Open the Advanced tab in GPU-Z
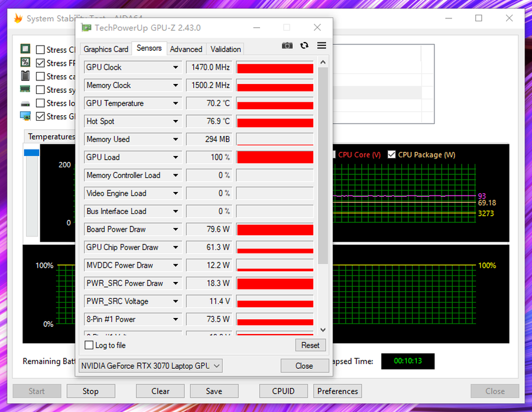The width and height of the screenshot is (532, 412). pos(186,49)
